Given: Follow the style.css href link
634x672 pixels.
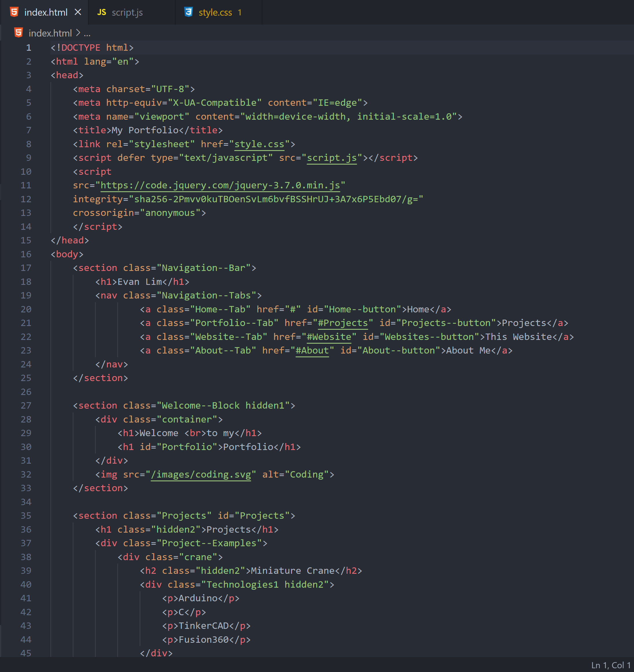Looking at the screenshot, I should point(259,144).
